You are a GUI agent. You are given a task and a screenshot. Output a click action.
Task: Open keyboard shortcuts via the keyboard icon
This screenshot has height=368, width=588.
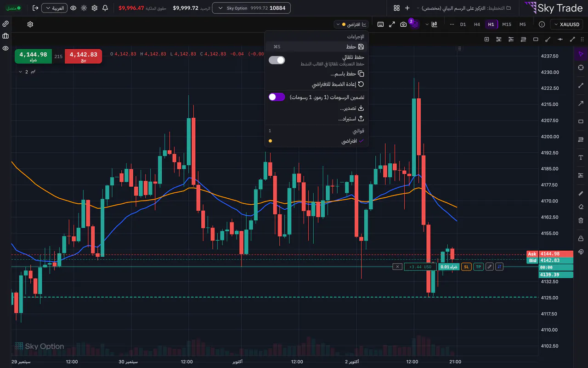pos(380,24)
